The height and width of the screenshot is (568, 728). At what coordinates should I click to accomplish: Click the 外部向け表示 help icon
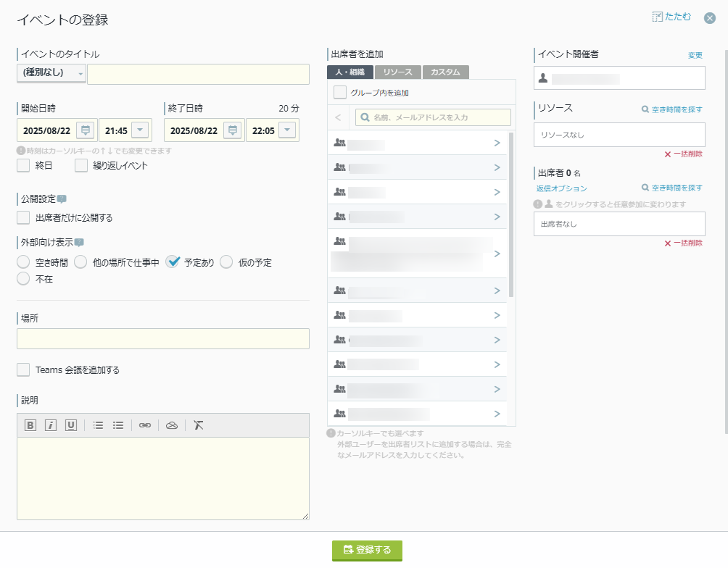(79, 242)
